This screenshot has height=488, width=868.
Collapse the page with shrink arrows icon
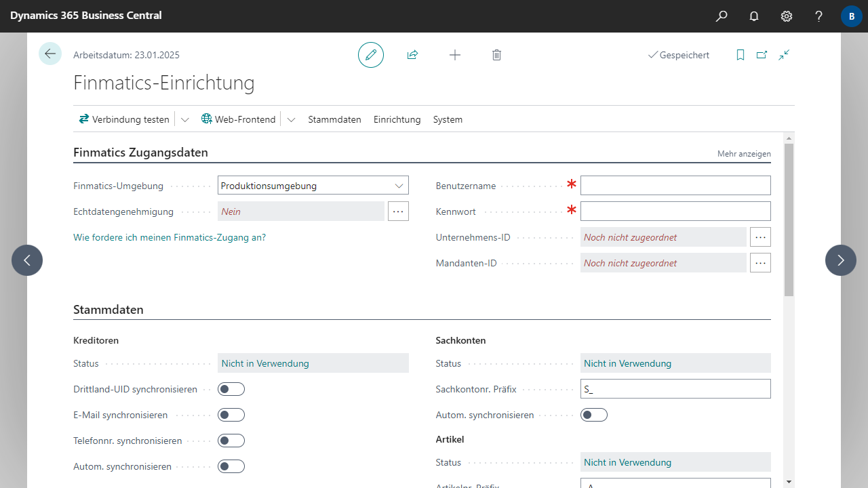[x=784, y=55]
